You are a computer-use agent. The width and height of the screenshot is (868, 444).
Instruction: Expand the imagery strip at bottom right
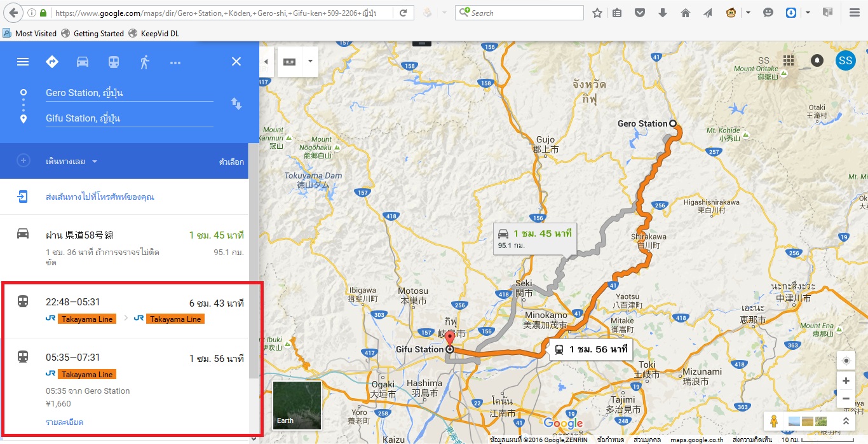(x=846, y=421)
